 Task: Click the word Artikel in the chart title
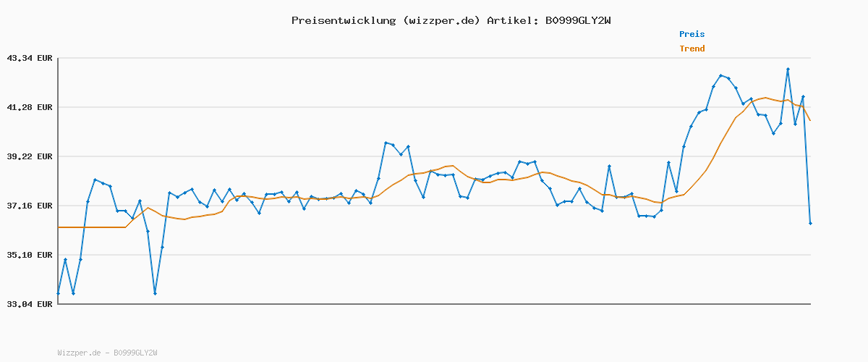[x=511, y=20]
